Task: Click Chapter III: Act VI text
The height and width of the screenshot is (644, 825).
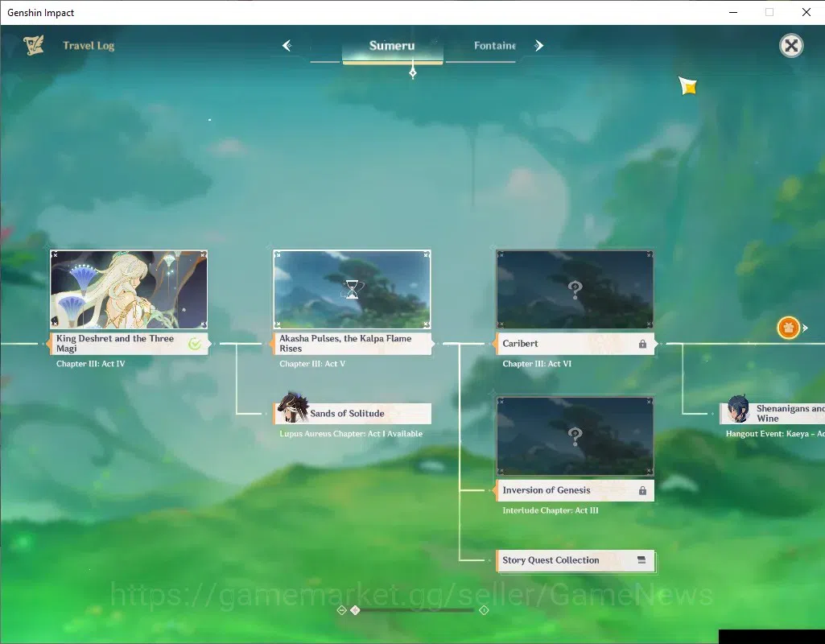Action: [537, 364]
